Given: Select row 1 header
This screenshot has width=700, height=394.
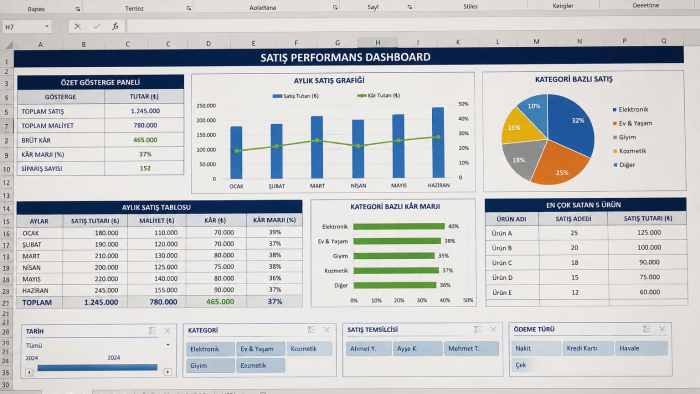Looking at the screenshot, I should click(x=7, y=61).
